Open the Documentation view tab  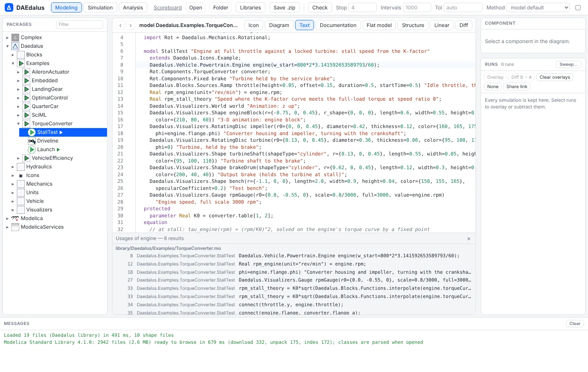(338, 25)
